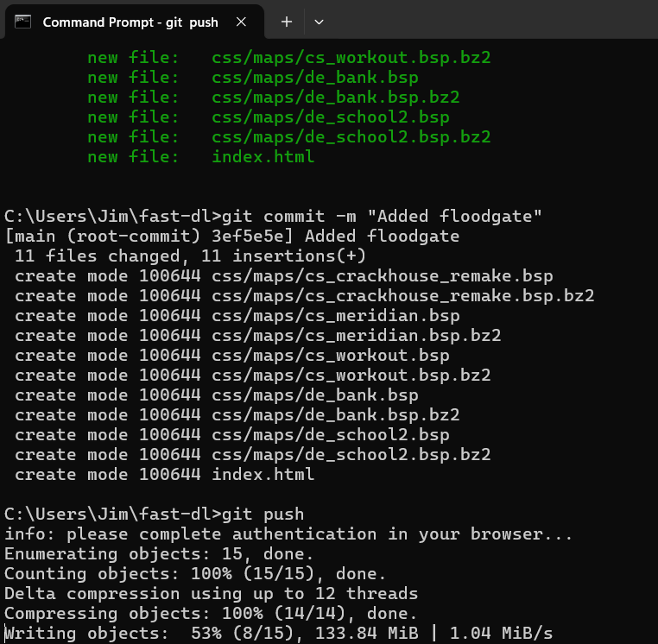Viewport: 658px width, 644px height.
Task: Click the git push command text
Action: pos(263,514)
